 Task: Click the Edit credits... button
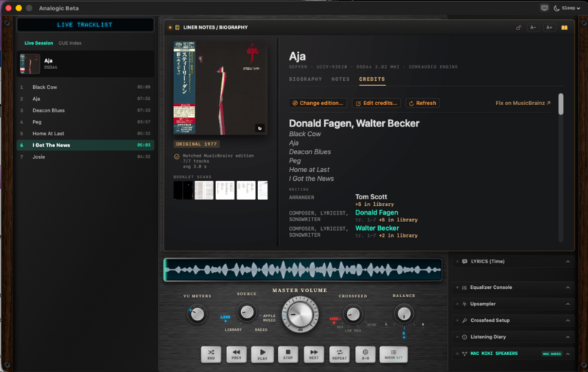tap(376, 103)
